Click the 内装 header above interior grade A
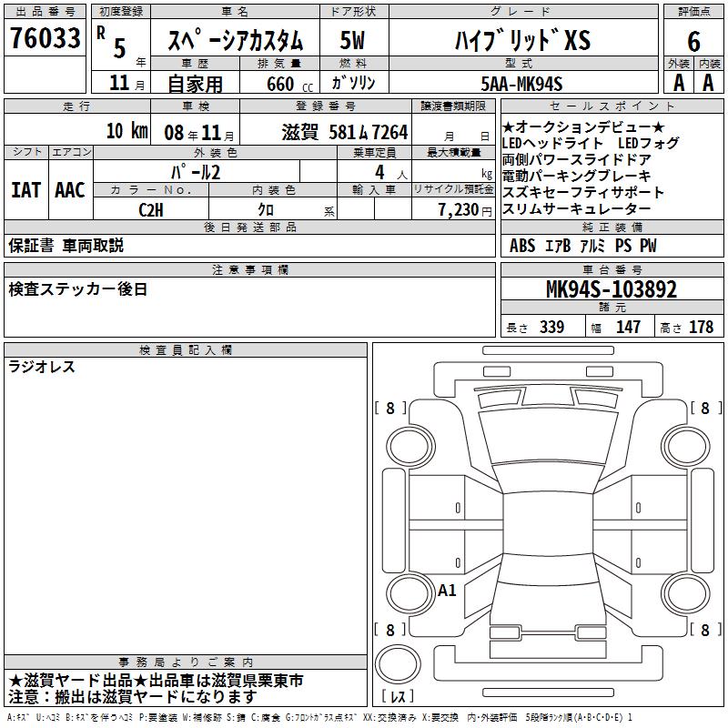Screen dimensions: 728x728 (x=710, y=64)
